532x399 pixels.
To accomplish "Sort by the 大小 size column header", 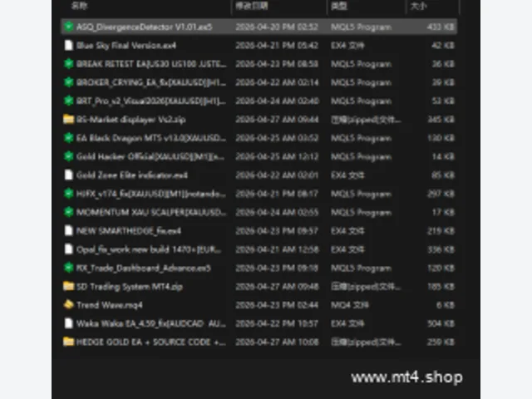I will [418, 6].
